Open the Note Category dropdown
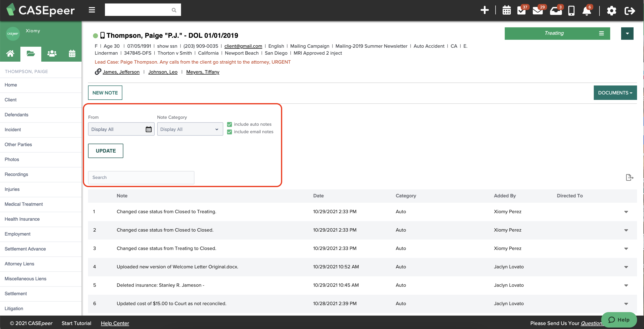This screenshot has height=329, width=644. tap(190, 129)
